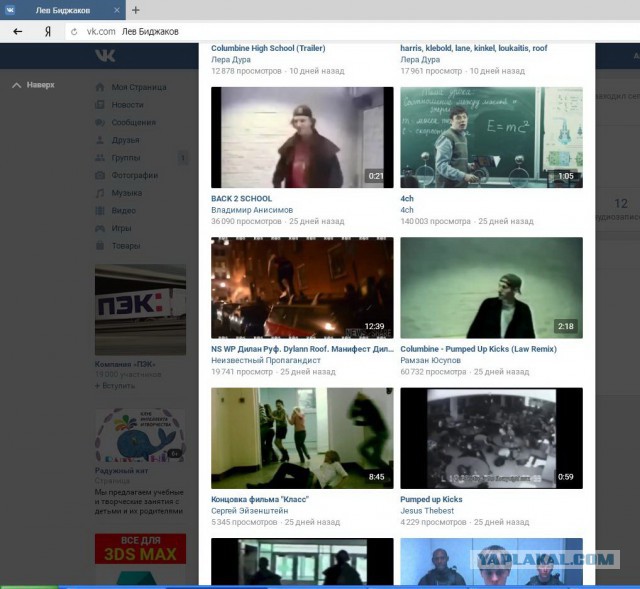Play the 4ch blackboard video thumbnail
Screen dimensions: 640x589
click(491, 137)
